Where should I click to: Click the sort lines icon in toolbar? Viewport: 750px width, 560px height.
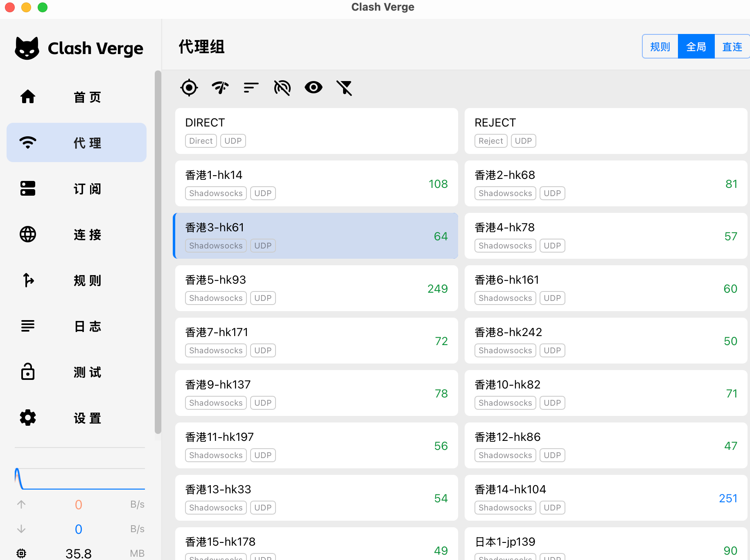pos(251,88)
